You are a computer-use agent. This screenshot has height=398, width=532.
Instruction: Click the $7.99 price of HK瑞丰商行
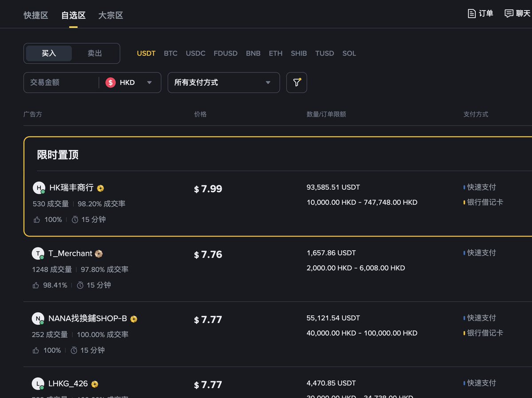(x=208, y=189)
